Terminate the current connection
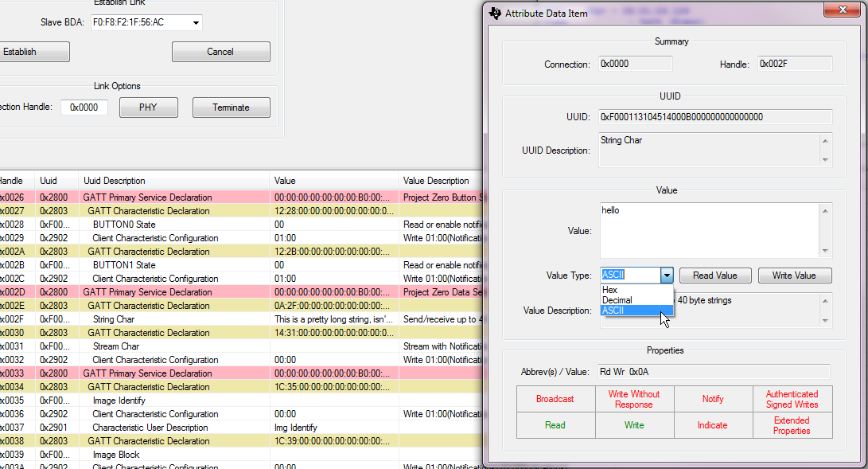 pyautogui.click(x=231, y=107)
